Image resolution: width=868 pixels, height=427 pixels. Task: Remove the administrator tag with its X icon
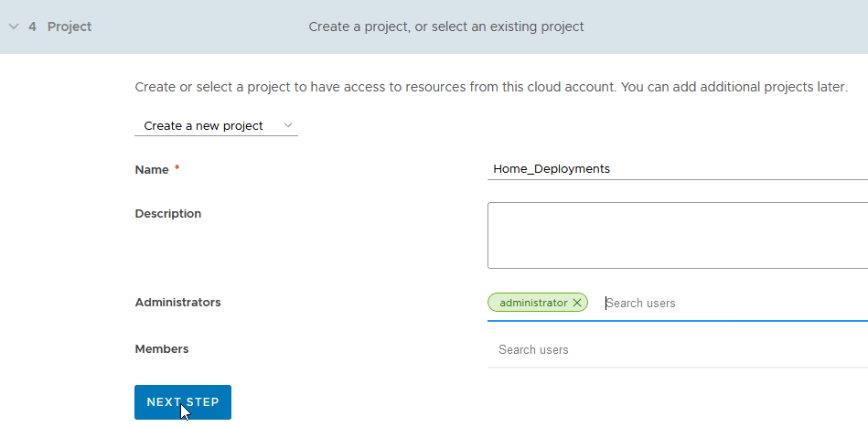coord(576,303)
